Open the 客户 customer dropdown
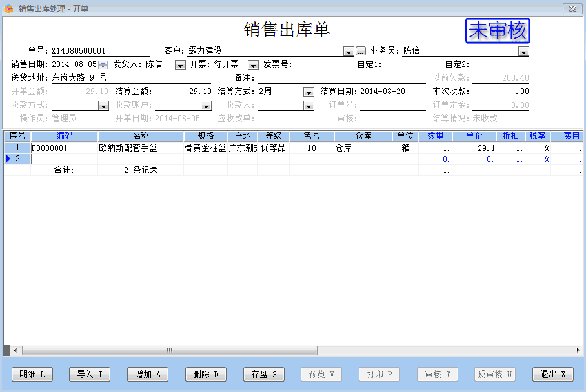 point(349,51)
